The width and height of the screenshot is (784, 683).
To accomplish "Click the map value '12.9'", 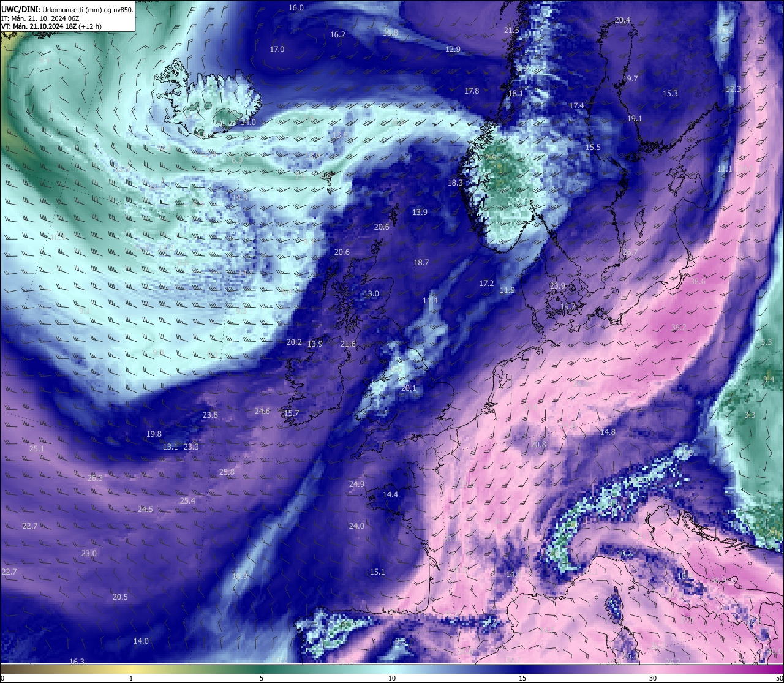I will coord(453,49).
